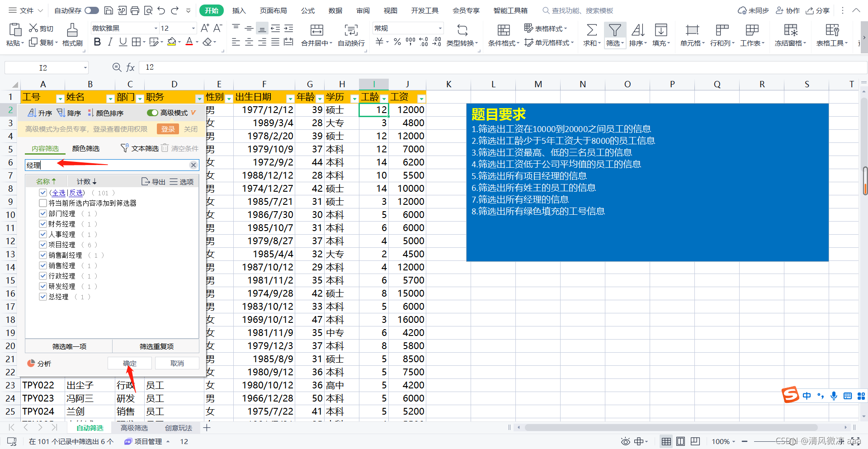This screenshot has height=449, width=868.
Task: Click the font color A swatch button
Action: point(189,42)
